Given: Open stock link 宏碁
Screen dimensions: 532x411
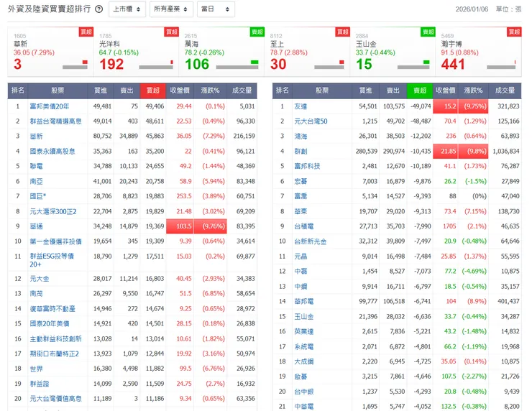Looking at the screenshot, I should click(x=301, y=181).
